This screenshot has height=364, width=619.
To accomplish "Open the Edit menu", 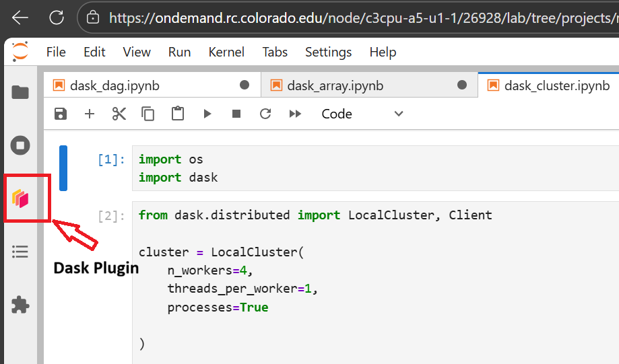I will tap(94, 52).
